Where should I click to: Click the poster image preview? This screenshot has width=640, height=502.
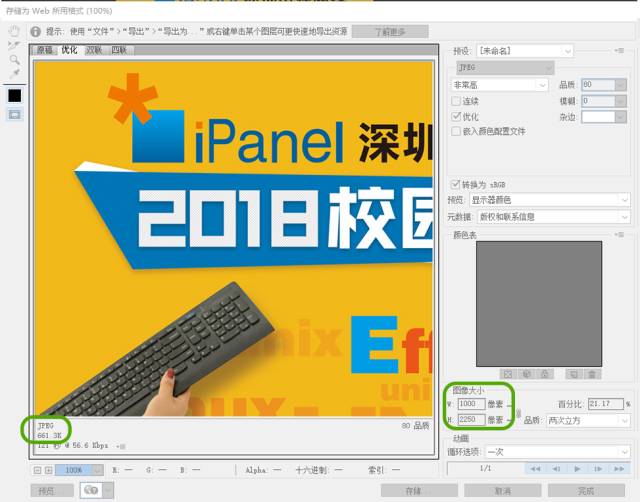pyautogui.click(x=234, y=239)
